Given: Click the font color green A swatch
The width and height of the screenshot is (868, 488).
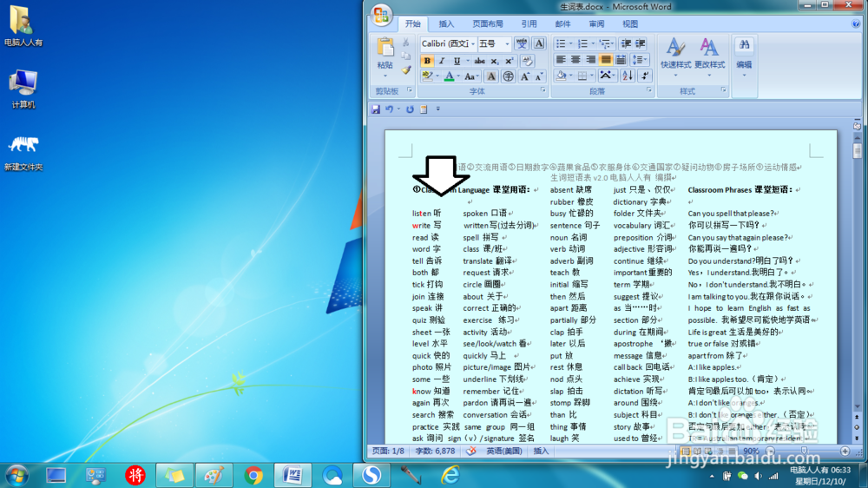Looking at the screenshot, I should tap(449, 76).
